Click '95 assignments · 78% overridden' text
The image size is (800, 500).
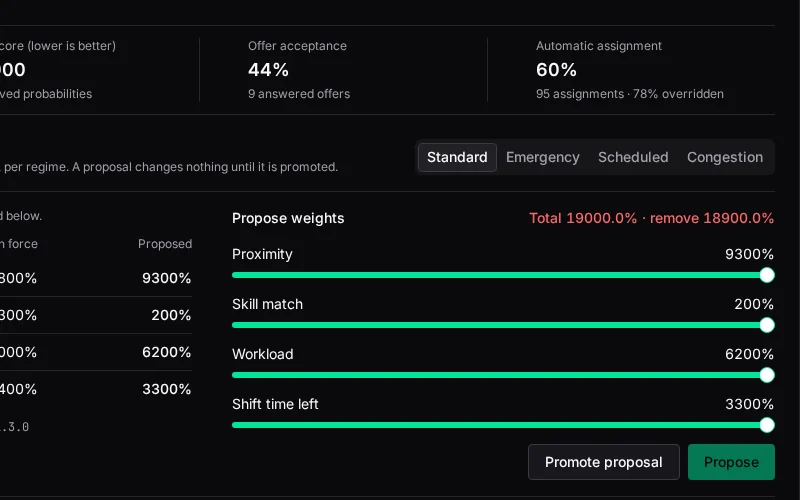[630, 94]
